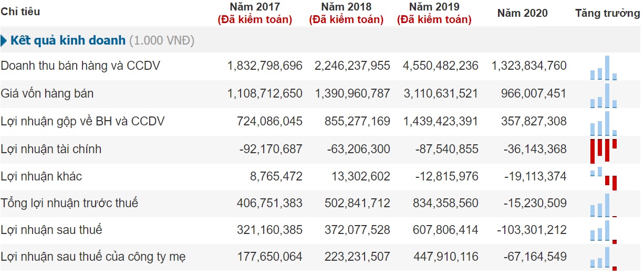Image resolution: width=644 pixels, height=277 pixels.
Task: Collapse the Kết quả kinh doanh section arrow
Action: coord(4,40)
